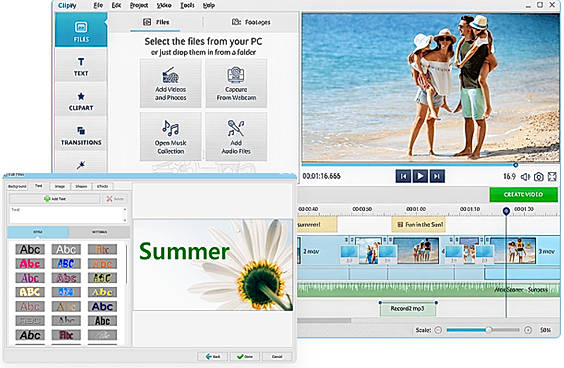Select the summer! caption clip

pyautogui.click(x=317, y=224)
